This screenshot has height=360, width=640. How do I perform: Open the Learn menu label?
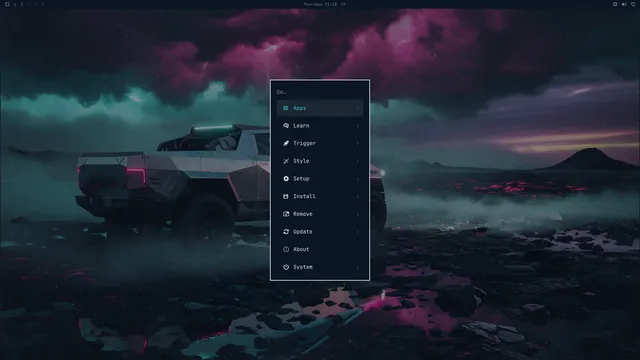(x=301, y=126)
